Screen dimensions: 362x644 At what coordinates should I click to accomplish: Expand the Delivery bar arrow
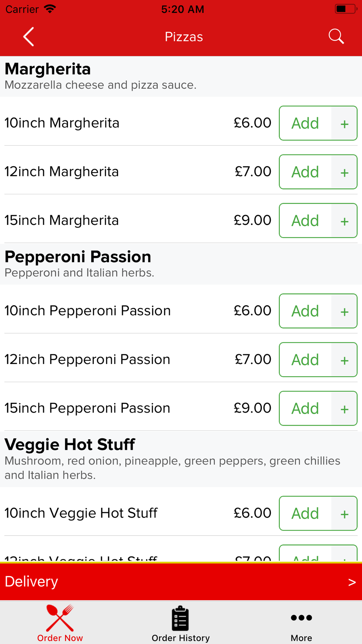pyautogui.click(x=352, y=582)
